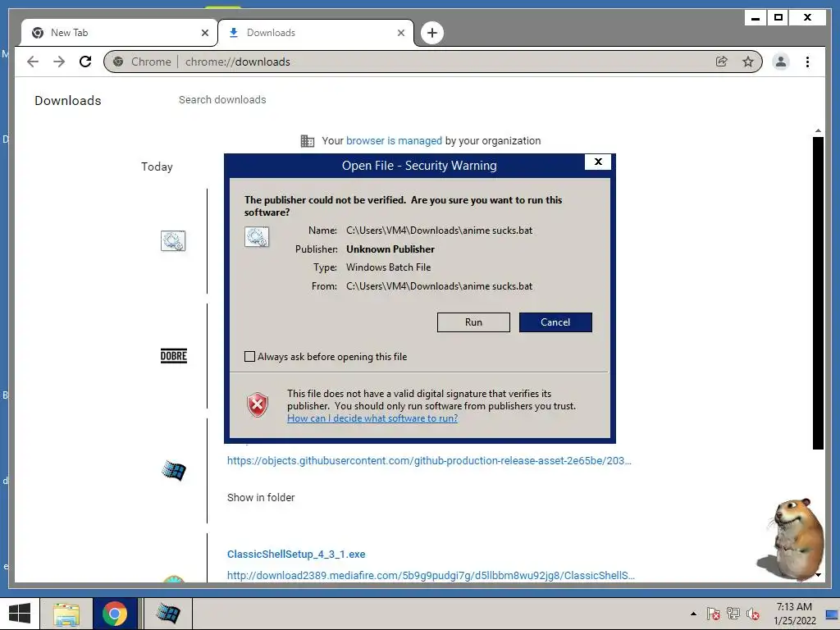Cancel the Open File security warning
840x630 pixels.
pyautogui.click(x=555, y=322)
